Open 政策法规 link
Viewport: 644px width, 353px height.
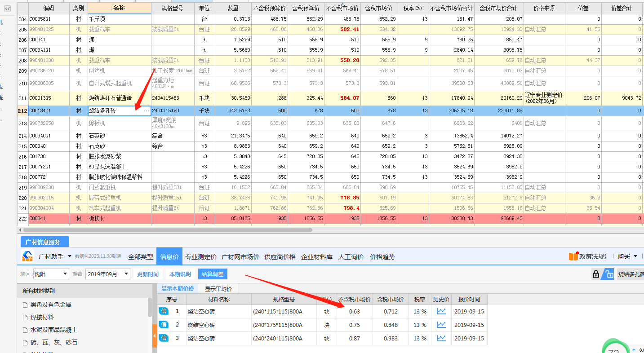click(593, 256)
